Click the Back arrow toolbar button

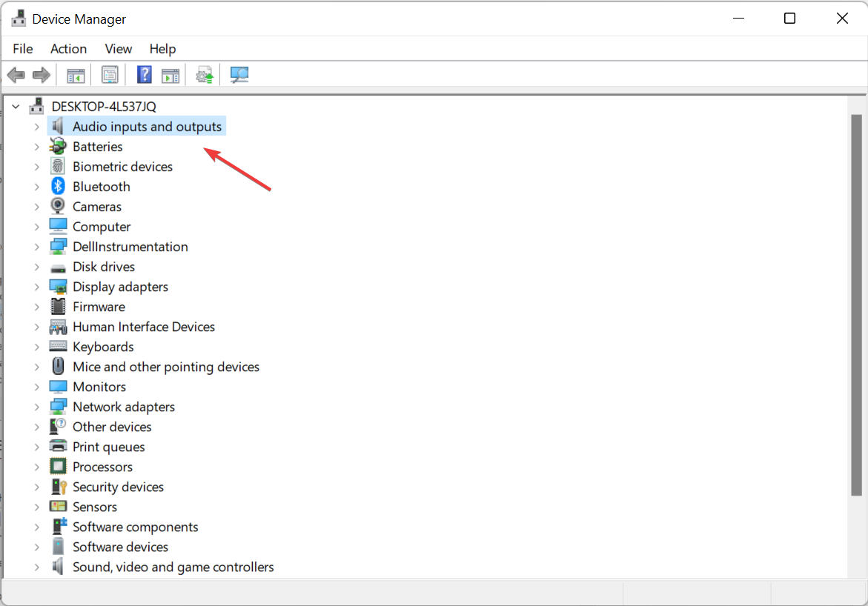[16, 75]
